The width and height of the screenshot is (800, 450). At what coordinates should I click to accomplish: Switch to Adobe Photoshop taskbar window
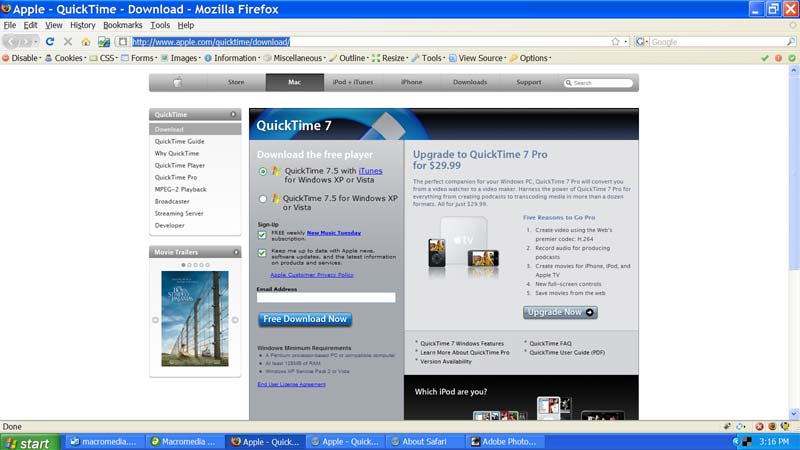point(506,442)
